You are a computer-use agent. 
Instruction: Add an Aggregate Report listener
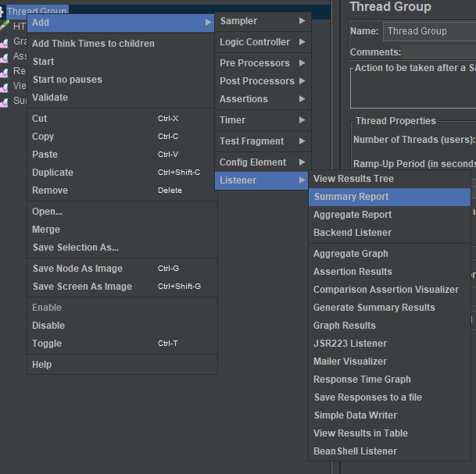pos(389,215)
